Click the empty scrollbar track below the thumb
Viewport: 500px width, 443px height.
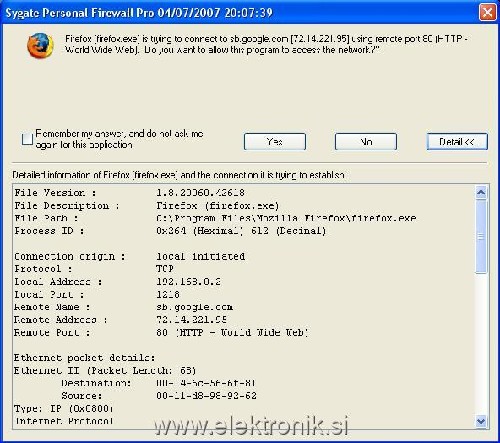pos(481,344)
